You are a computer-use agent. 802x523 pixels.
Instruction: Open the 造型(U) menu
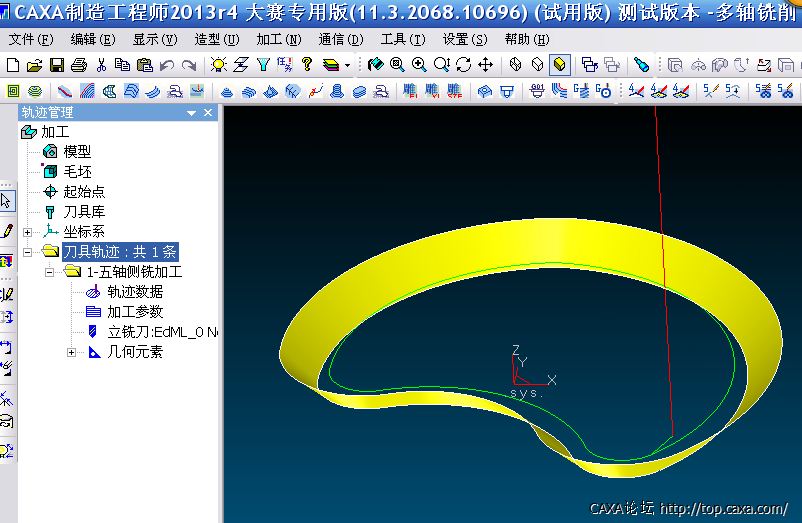(217, 39)
